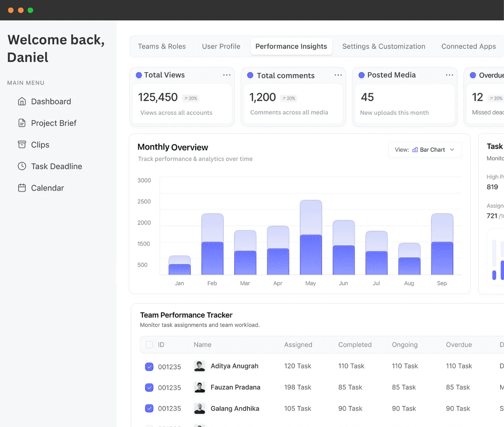Click Galang Andhika's profile avatar

(199, 409)
